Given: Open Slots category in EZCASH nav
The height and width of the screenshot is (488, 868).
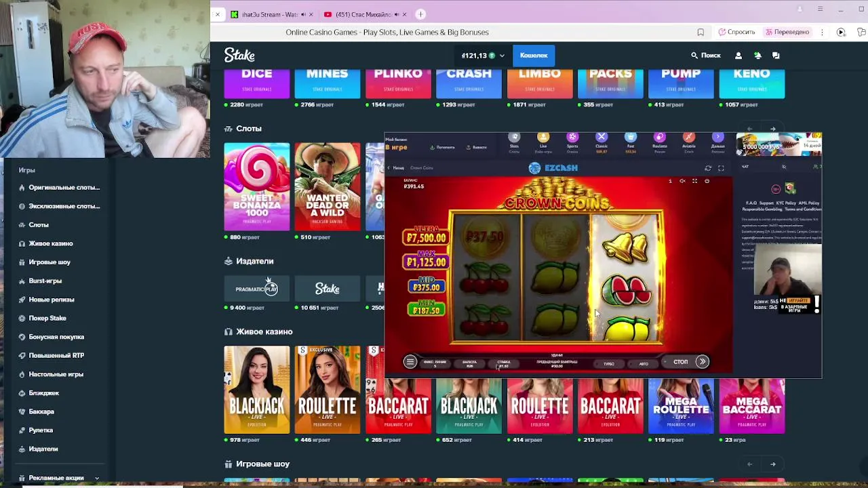Looking at the screenshot, I should tap(514, 141).
